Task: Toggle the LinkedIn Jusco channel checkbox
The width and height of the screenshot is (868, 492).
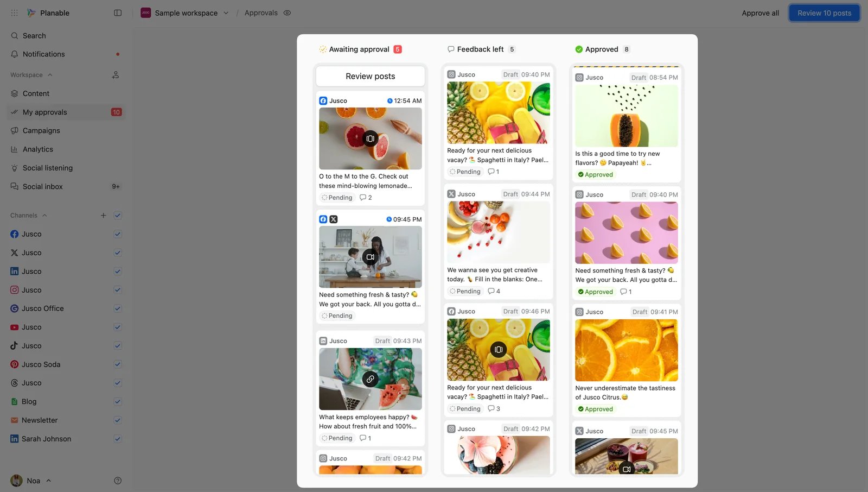Action: click(x=118, y=271)
